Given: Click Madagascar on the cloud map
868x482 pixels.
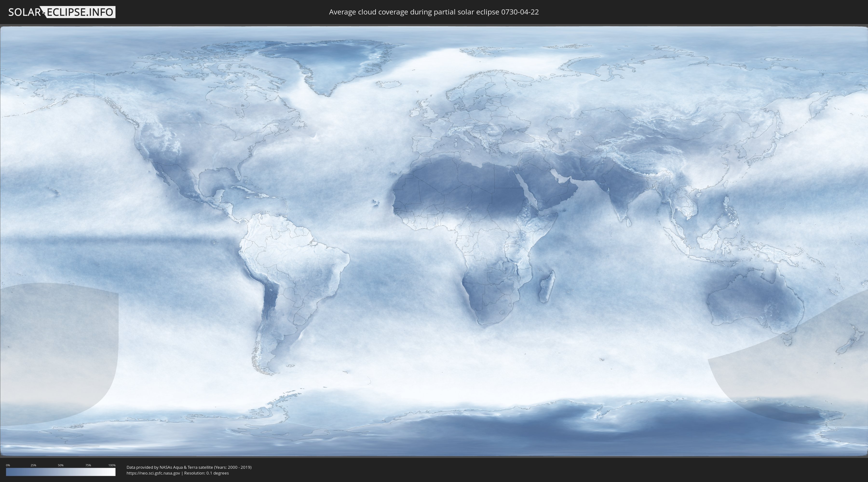Looking at the screenshot, I should (547, 286).
